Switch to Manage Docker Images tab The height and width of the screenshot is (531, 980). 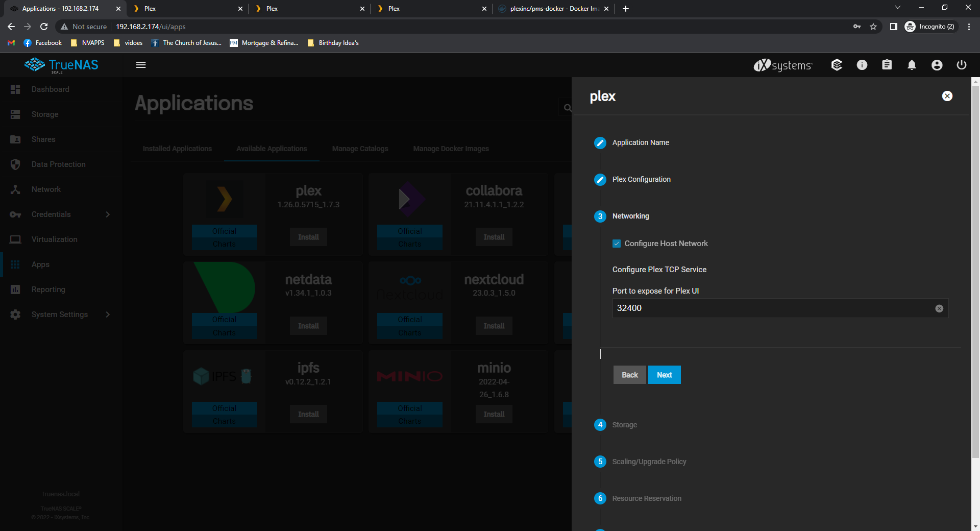click(451, 149)
